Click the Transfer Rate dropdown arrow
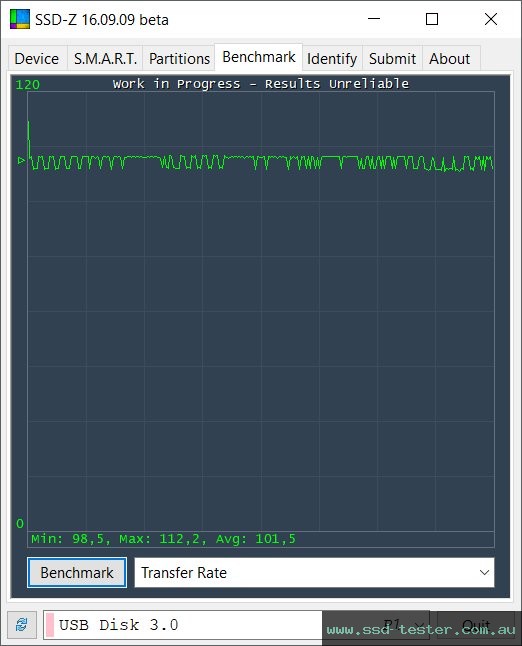This screenshot has height=646, width=522. tap(485, 573)
